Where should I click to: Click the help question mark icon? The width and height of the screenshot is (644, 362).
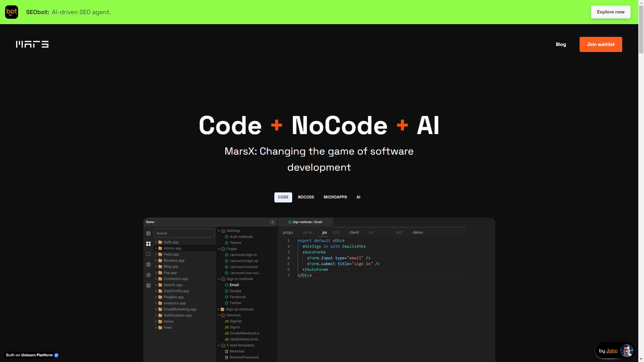coord(148,286)
